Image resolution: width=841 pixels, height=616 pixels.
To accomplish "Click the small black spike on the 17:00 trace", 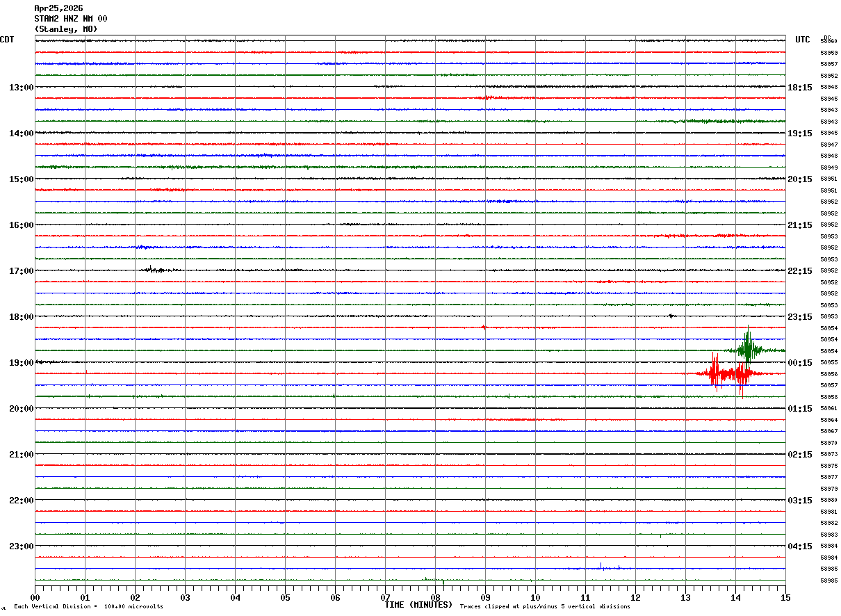I will tap(154, 270).
